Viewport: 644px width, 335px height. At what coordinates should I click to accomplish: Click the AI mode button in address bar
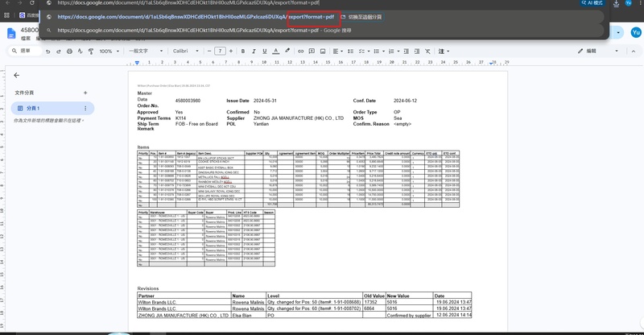tap(592, 3)
